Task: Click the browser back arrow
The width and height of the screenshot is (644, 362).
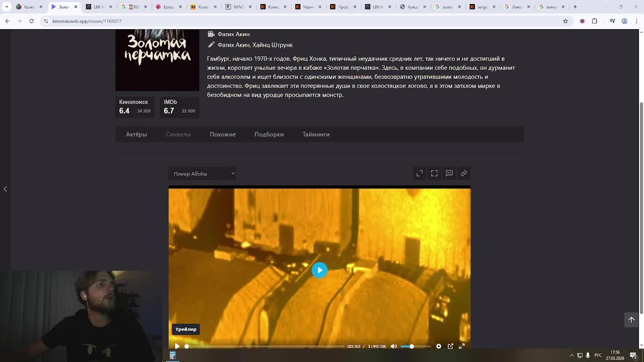Action: click(7, 21)
